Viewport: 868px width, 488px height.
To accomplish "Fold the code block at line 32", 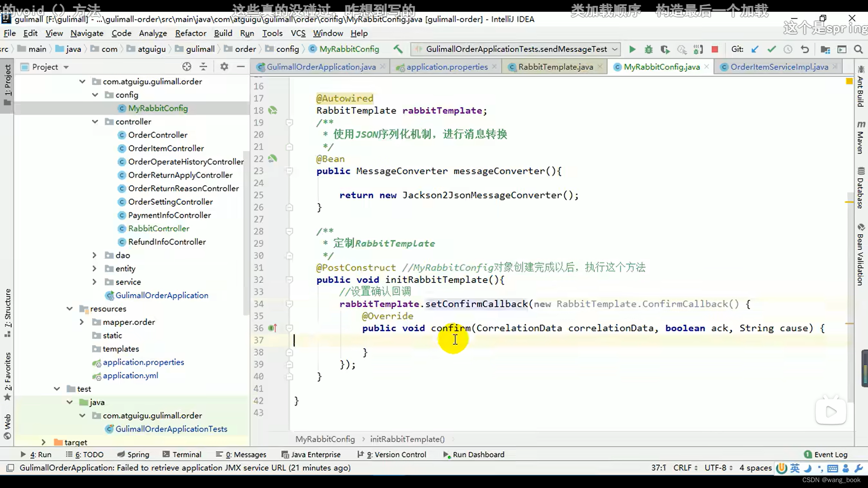I will click(289, 280).
